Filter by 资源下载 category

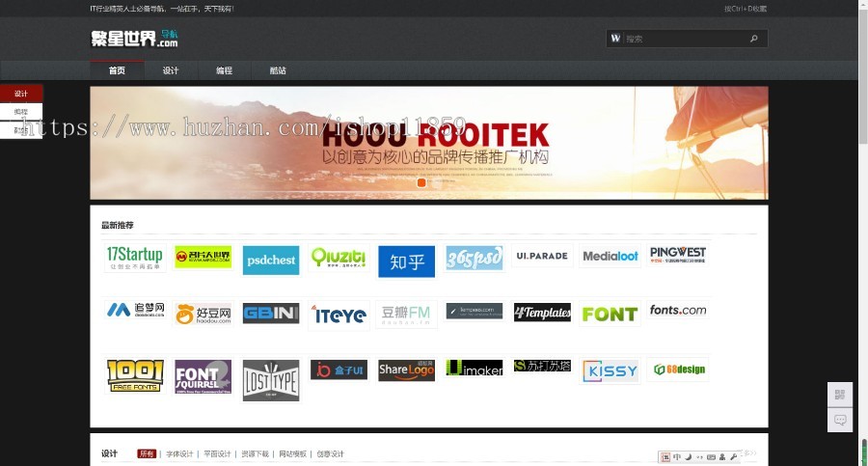[x=255, y=453]
